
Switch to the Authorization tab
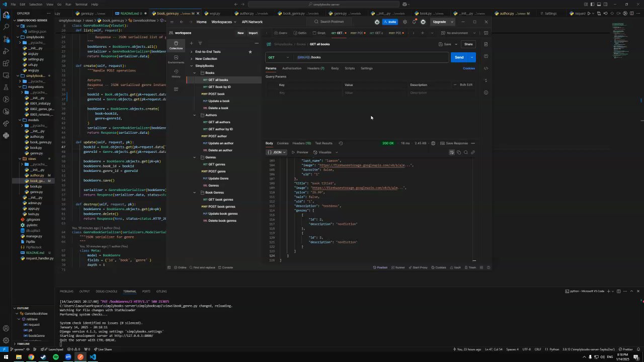click(291, 68)
